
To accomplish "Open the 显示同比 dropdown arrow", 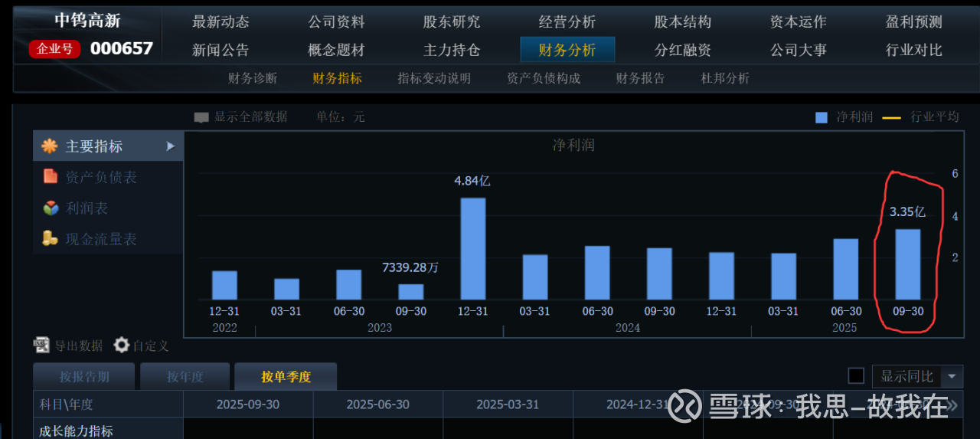I will coord(952,376).
